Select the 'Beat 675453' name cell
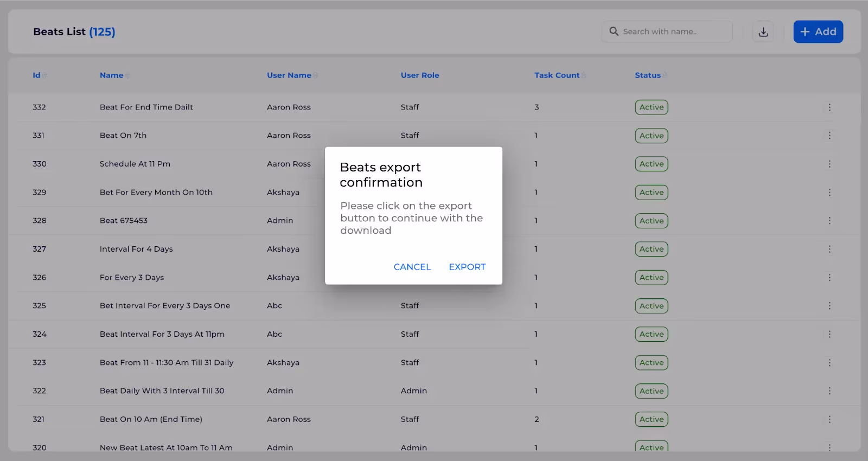This screenshot has width=868, height=461. [x=124, y=221]
